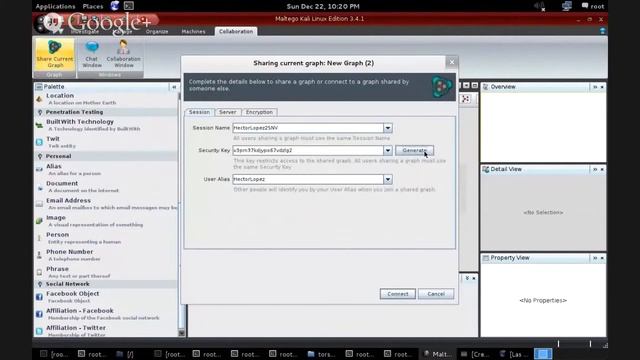Click the Session Name input field

pos(308,128)
